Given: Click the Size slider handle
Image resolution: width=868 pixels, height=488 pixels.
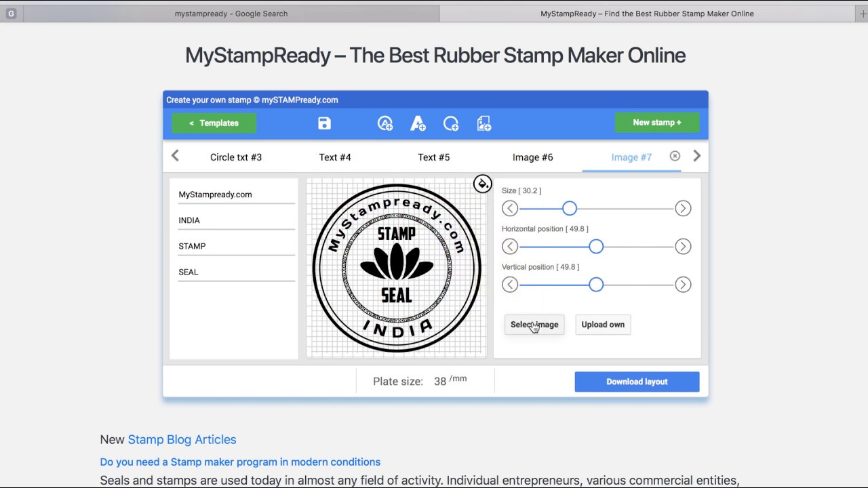Looking at the screenshot, I should [x=570, y=209].
